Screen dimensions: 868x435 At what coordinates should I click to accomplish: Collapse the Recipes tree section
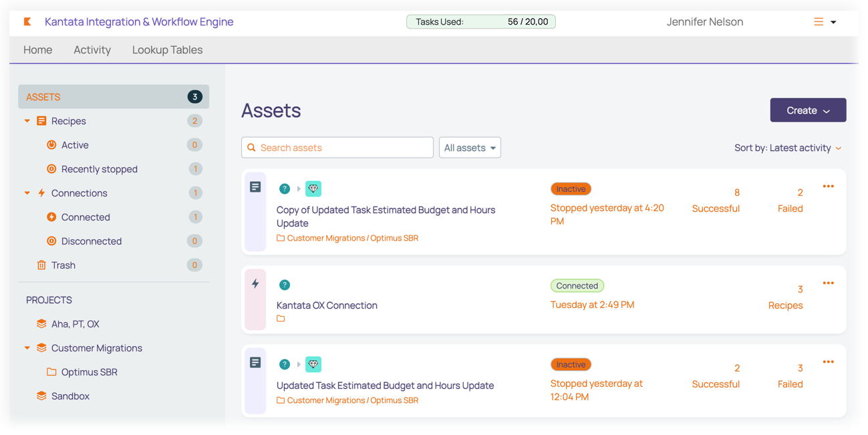(27, 121)
